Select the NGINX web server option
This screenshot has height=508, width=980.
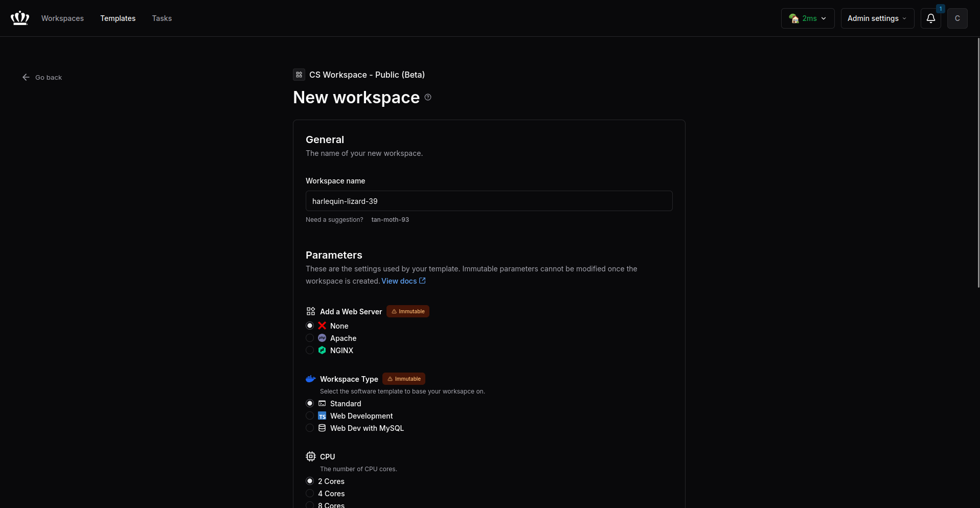click(x=310, y=351)
